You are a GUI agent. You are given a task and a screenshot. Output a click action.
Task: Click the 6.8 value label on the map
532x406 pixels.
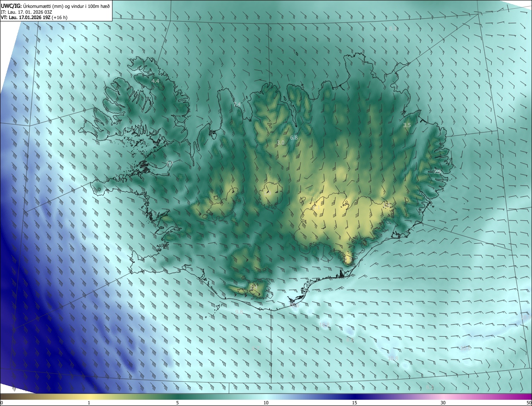pos(294,137)
